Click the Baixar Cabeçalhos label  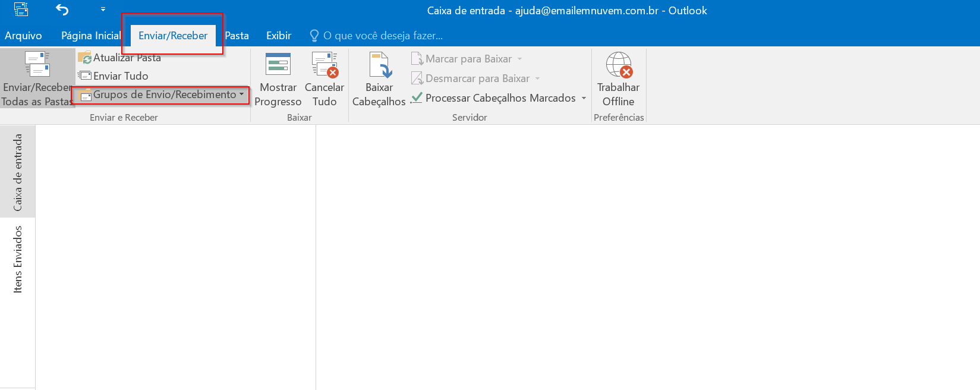(379, 95)
